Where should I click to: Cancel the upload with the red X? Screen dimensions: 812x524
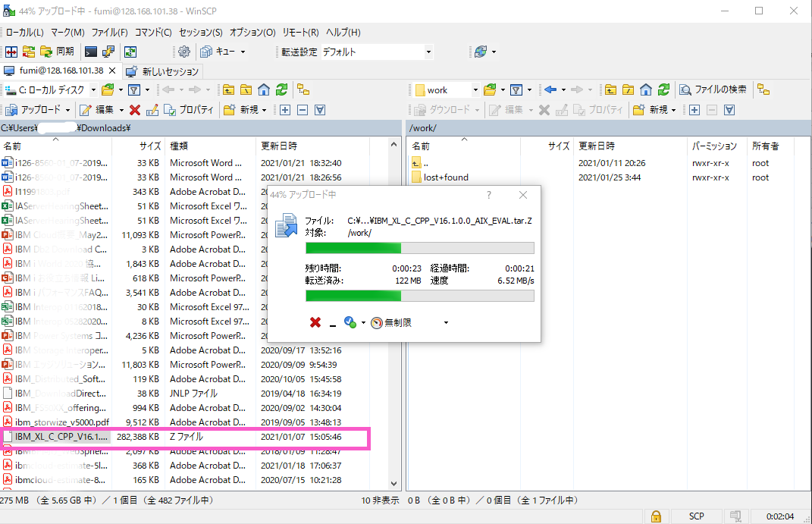coord(315,322)
